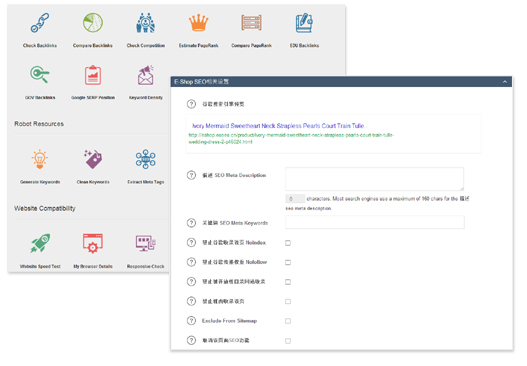Viewport: 527px width, 366px height.
Task: Click the E-Shop SEO panel title text
Action: [201, 82]
